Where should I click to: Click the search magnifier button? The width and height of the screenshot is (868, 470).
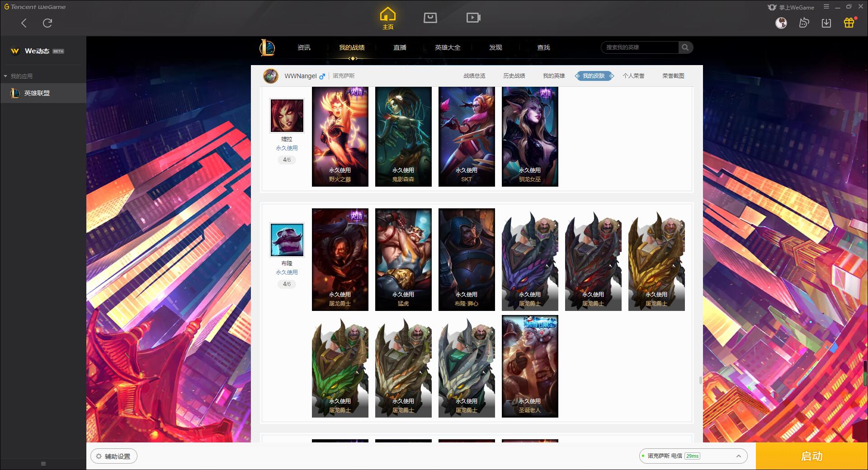685,47
